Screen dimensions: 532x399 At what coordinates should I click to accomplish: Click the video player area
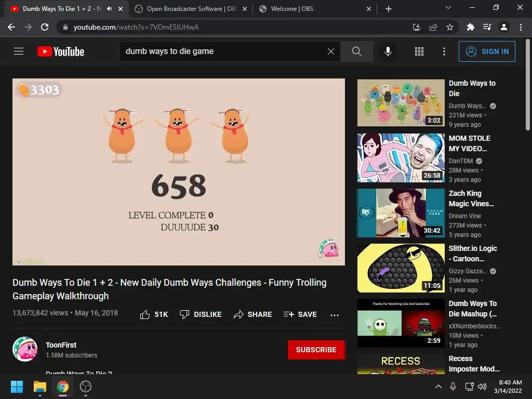pos(179,172)
